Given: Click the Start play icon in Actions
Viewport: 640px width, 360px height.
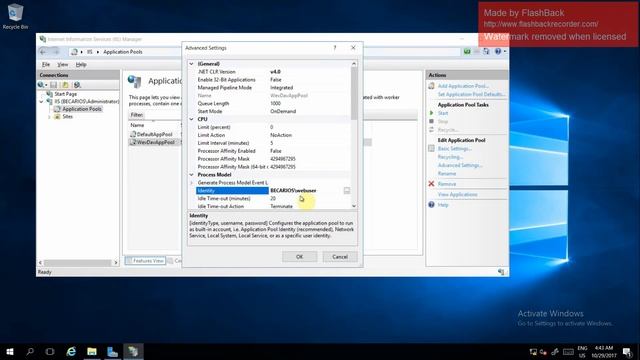Looking at the screenshot, I should pos(431,113).
